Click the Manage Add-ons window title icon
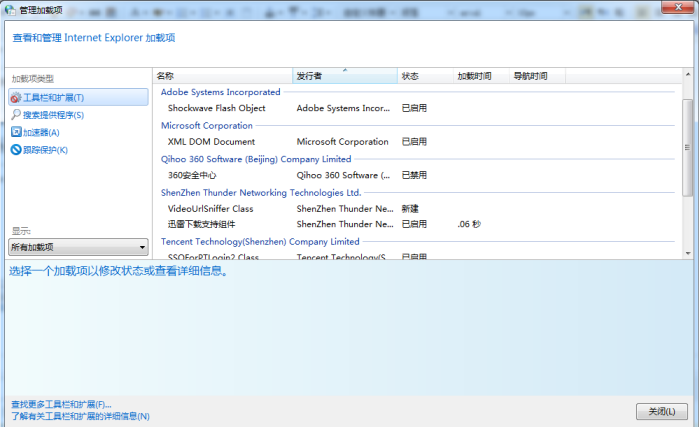Viewport: 699px width, 427px height. pos(10,9)
